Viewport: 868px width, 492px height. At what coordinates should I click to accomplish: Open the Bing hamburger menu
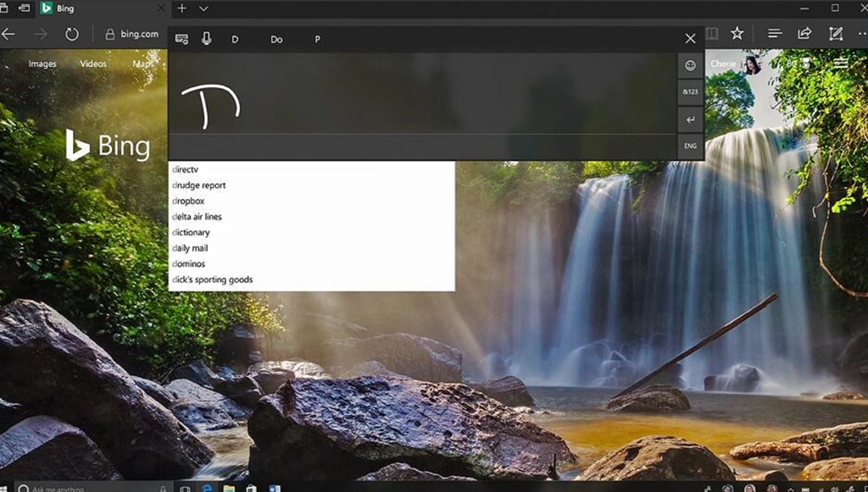tap(841, 64)
